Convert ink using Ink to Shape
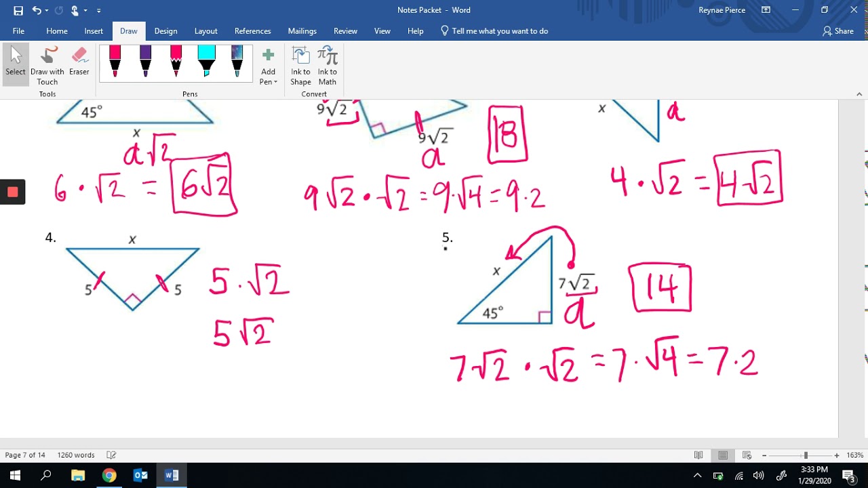This screenshot has height=488, width=868. pos(300,66)
